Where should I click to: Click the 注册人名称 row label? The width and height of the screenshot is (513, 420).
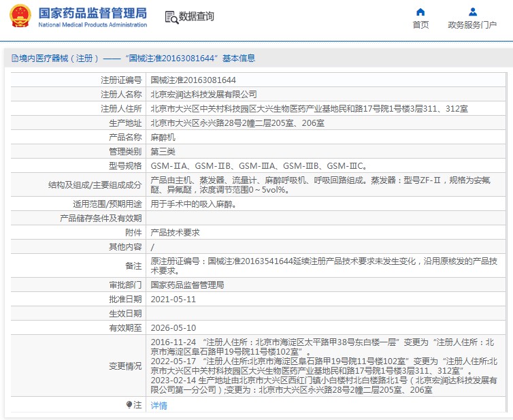[x=121, y=95]
